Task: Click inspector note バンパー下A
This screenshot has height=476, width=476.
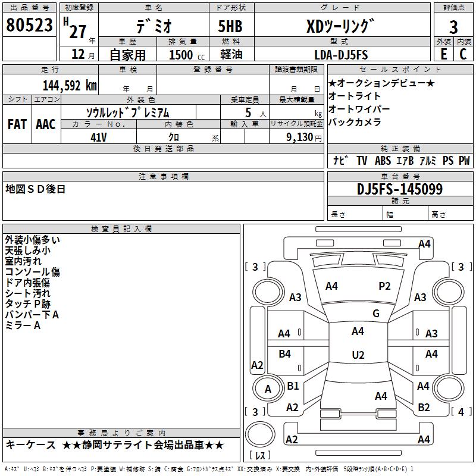Action: [x=32, y=315]
